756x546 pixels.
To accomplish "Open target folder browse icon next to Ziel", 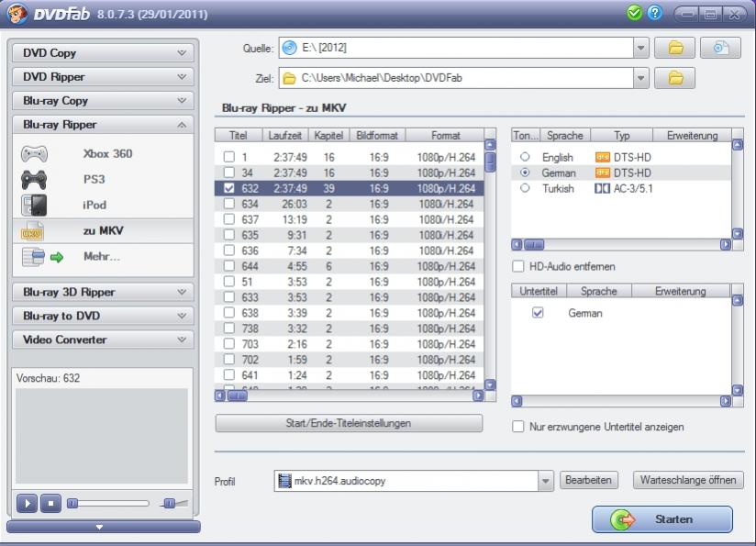I will click(x=675, y=79).
